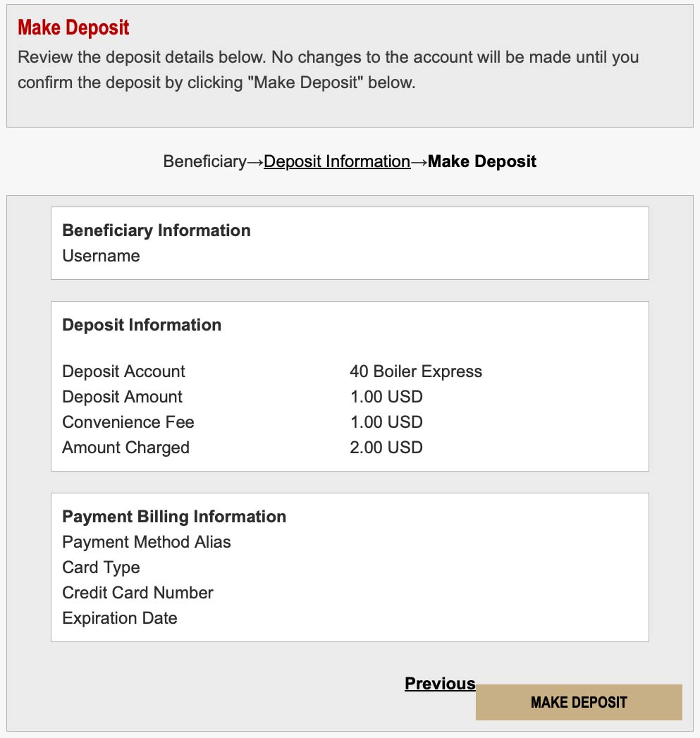Image resolution: width=700 pixels, height=738 pixels.
Task: Click the MAKE DEPOSIT button
Action: click(578, 702)
